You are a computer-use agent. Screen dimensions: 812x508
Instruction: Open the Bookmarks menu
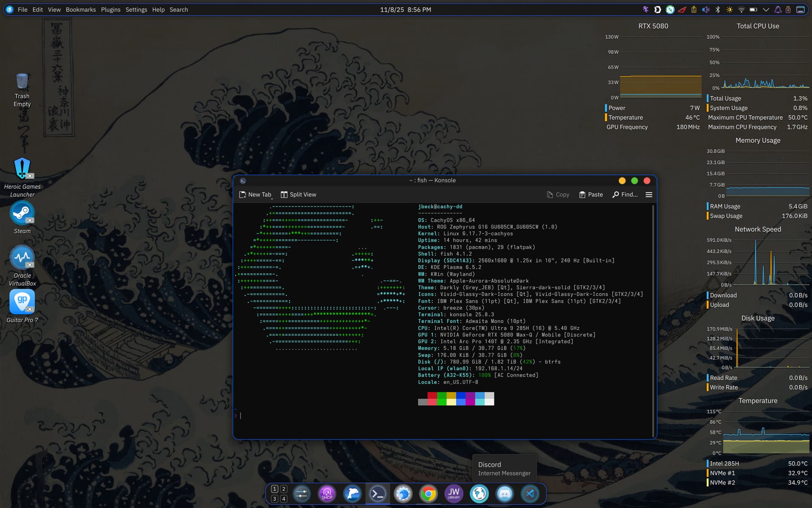pos(80,9)
